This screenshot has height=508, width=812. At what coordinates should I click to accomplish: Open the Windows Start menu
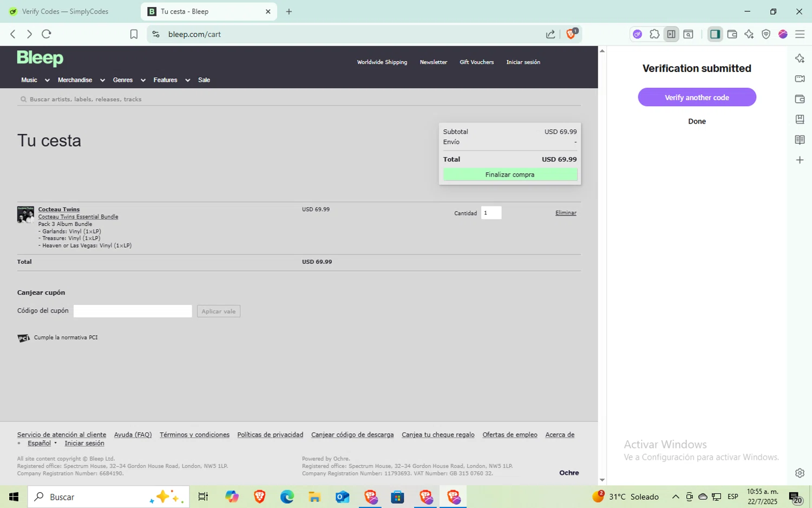click(14, 497)
